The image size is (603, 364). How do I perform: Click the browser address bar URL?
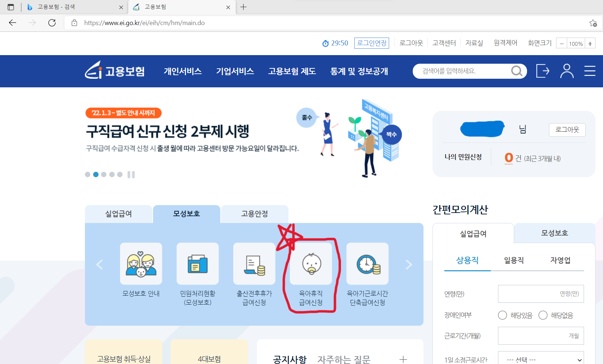click(x=144, y=23)
